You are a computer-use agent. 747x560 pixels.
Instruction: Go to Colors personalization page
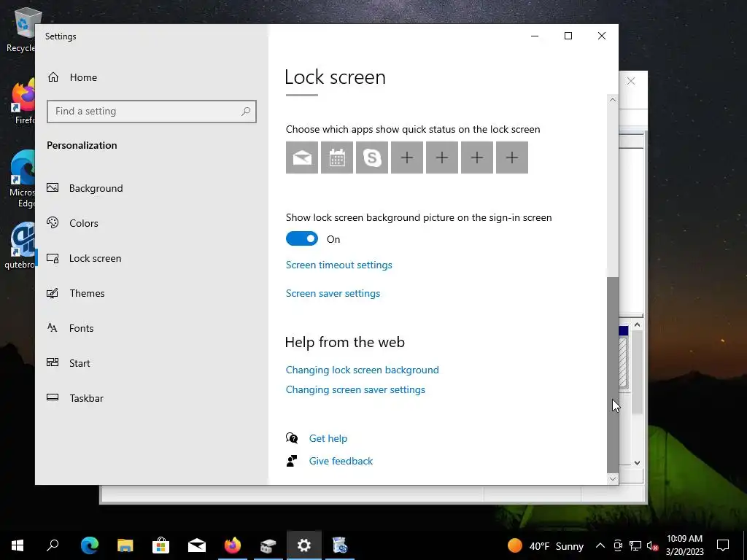(152, 223)
